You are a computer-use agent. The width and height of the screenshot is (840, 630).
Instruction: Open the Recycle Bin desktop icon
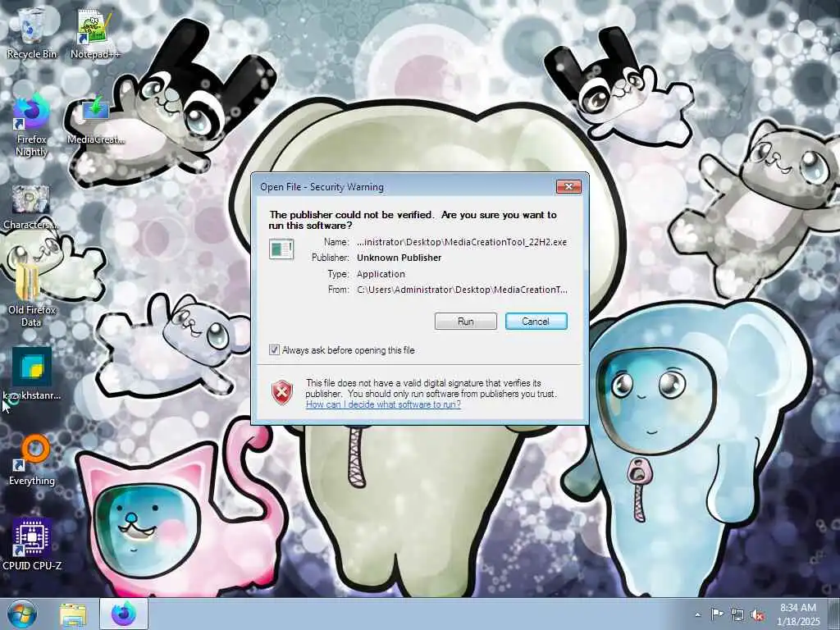point(32,32)
